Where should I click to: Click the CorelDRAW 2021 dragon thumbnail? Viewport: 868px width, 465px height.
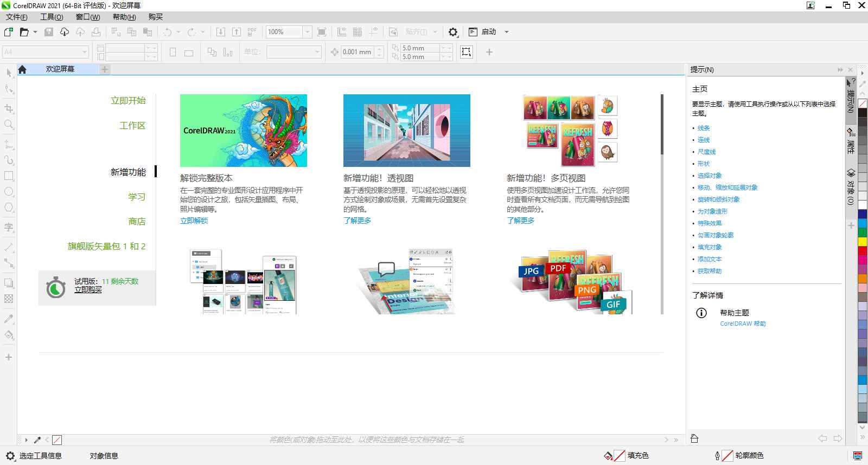click(x=244, y=131)
